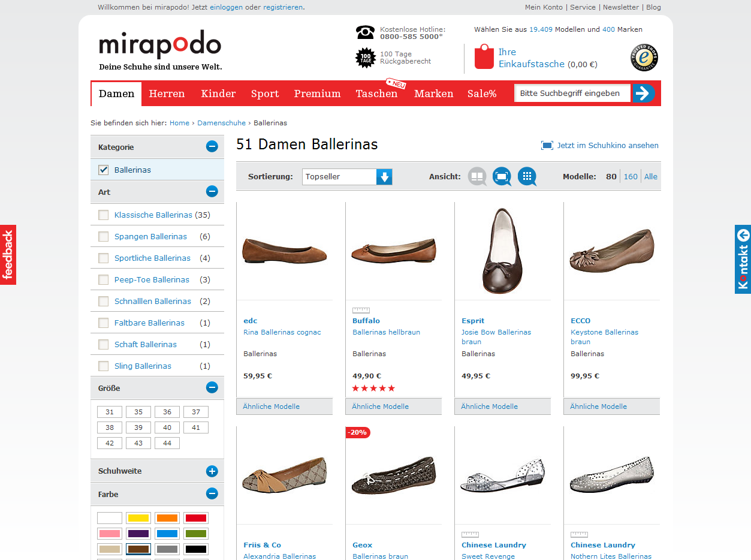Click the registrieren link

pos(283,7)
